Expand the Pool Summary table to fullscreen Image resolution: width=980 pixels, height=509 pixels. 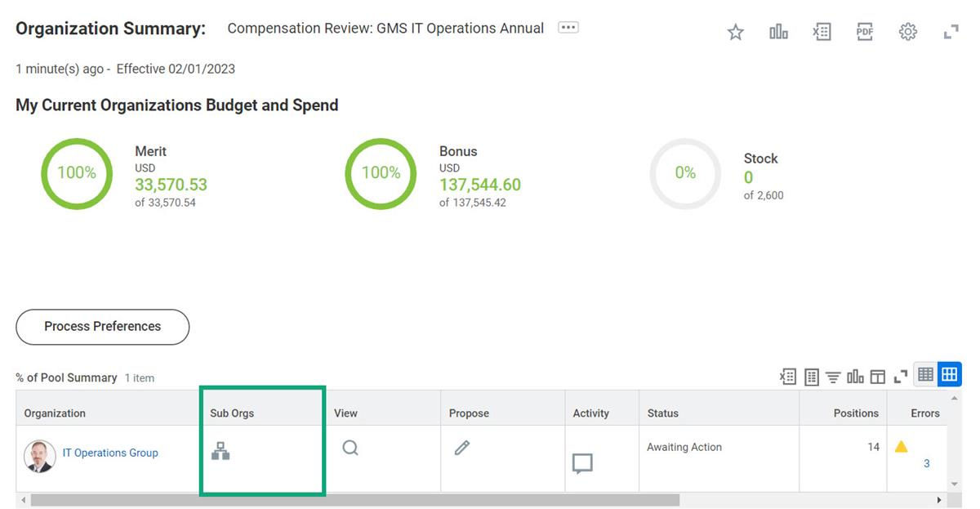900,377
